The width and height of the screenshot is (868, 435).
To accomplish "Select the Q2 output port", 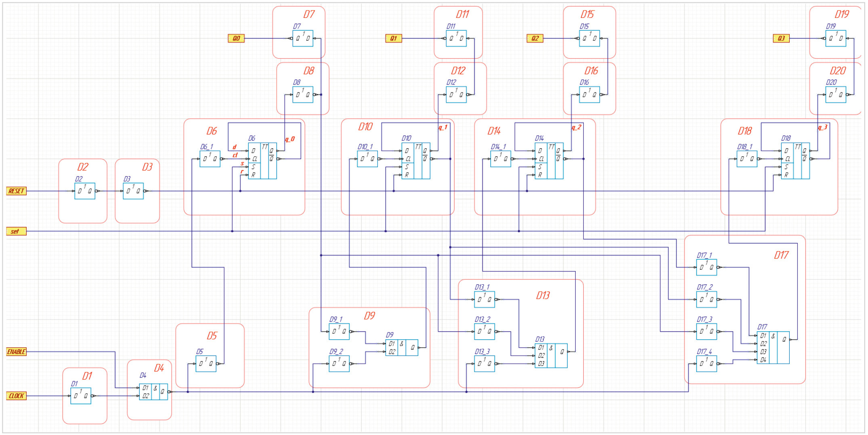I will 535,38.
